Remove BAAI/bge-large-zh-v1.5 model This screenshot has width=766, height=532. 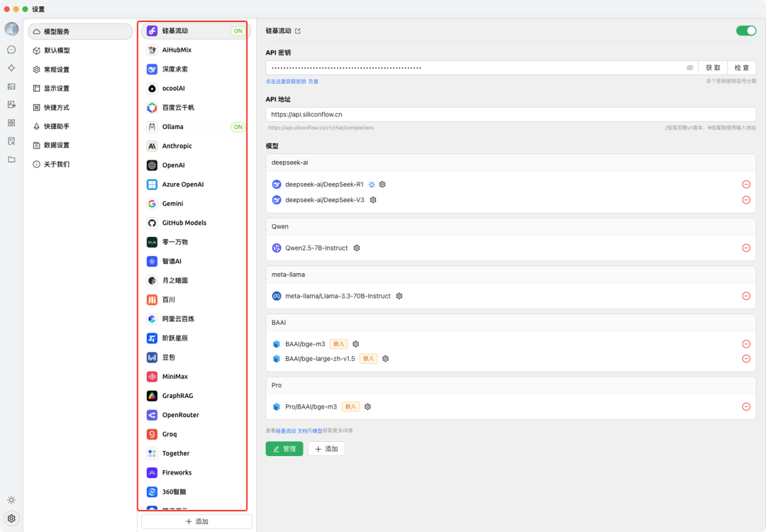746,359
